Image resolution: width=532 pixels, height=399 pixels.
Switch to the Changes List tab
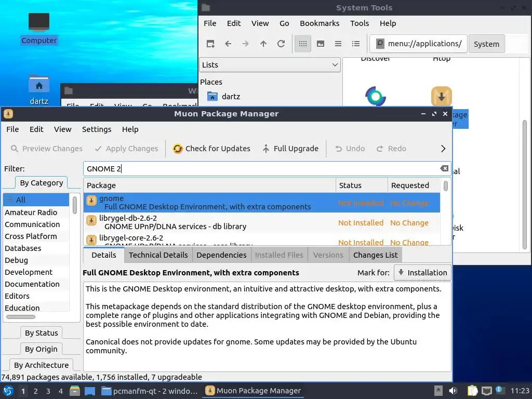point(375,255)
